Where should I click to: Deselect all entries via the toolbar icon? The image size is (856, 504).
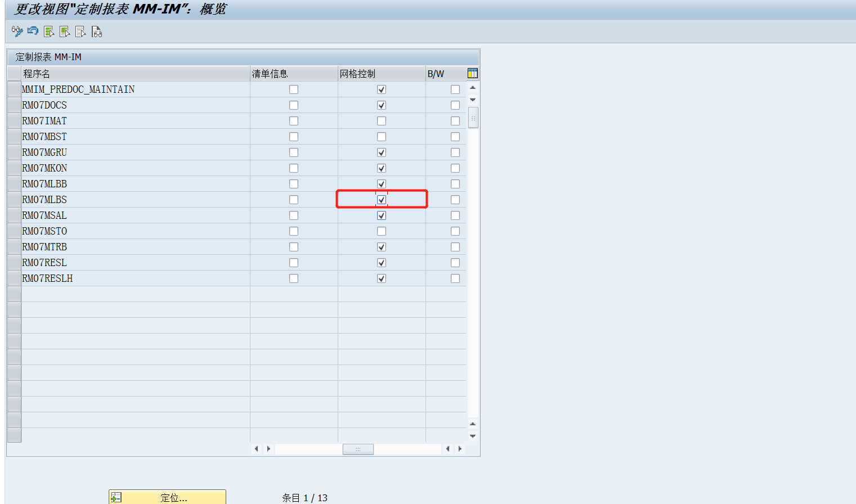(80, 31)
